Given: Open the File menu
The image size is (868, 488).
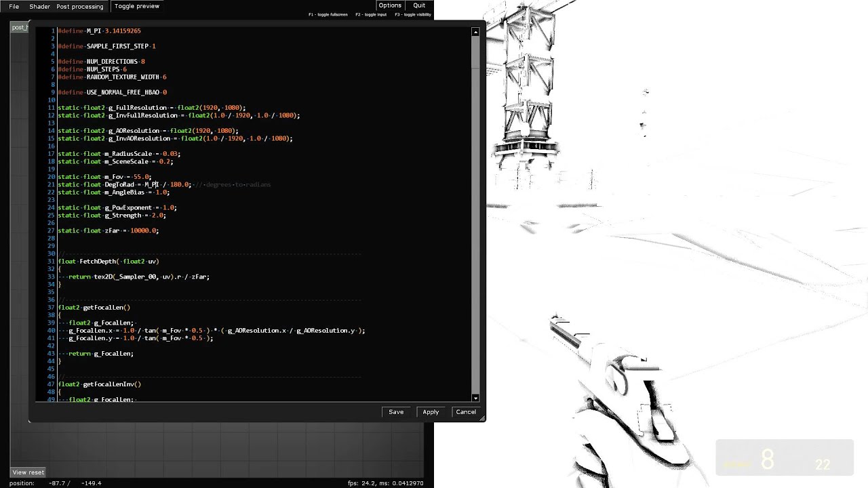Looking at the screenshot, I should pyautogui.click(x=14, y=6).
